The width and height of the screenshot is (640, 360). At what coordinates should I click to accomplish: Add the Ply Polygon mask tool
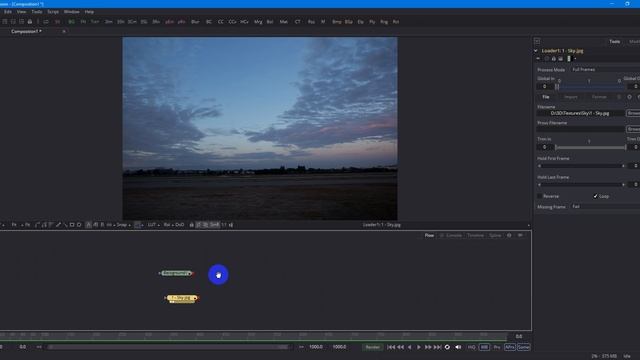pos(372,22)
